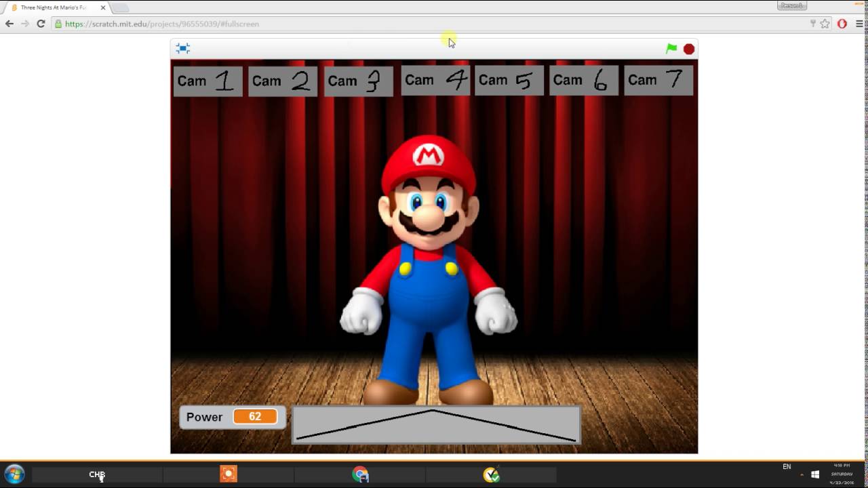Click the Power label text

click(204, 417)
